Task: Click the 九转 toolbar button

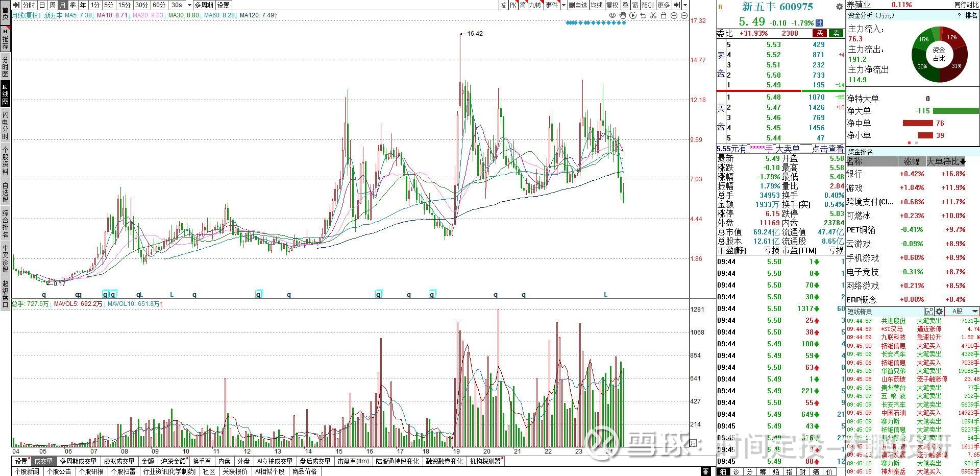Action: (x=535, y=5)
